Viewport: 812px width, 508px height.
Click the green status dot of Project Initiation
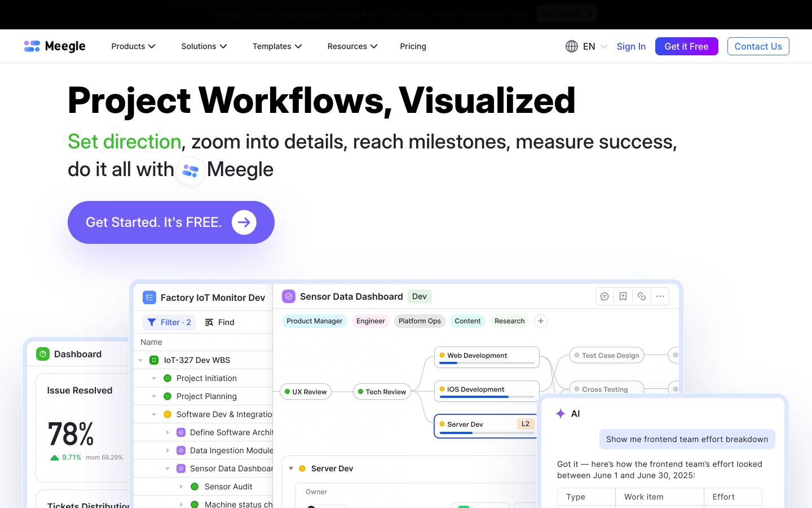tap(167, 378)
